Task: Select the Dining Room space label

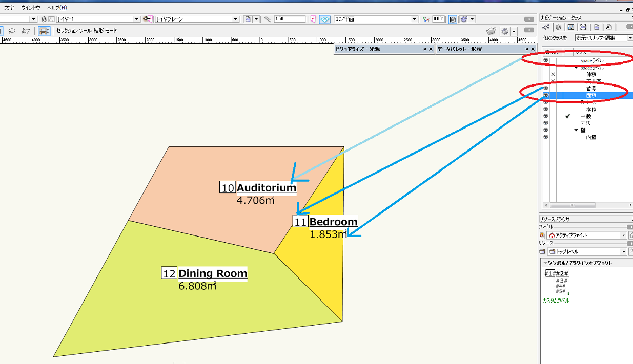Action: 212,273
